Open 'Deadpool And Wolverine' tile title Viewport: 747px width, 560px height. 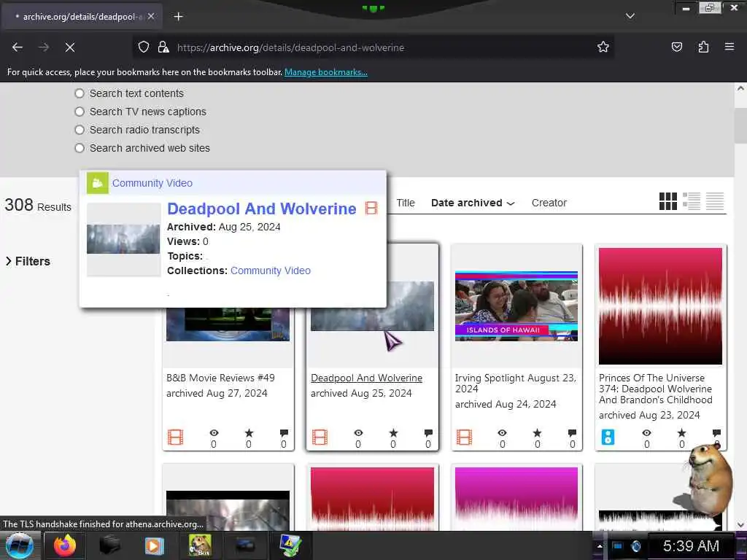[366, 378]
